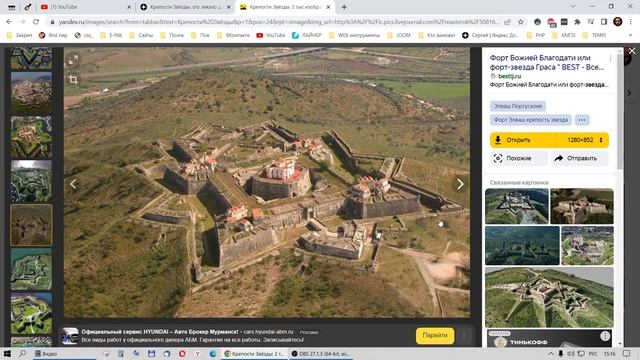Share this page via the address bar share icon
The image size is (640, 360).
point(507,22)
